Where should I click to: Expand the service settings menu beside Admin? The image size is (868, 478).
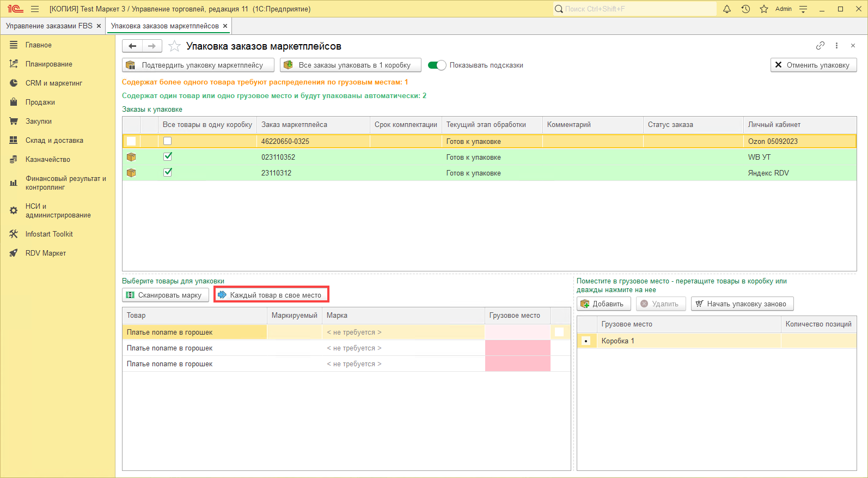(803, 9)
